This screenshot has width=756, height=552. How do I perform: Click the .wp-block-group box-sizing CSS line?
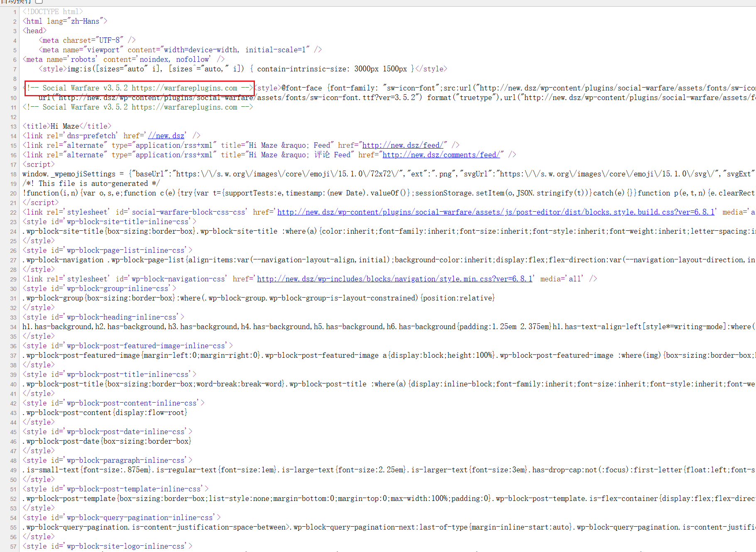point(259,298)
